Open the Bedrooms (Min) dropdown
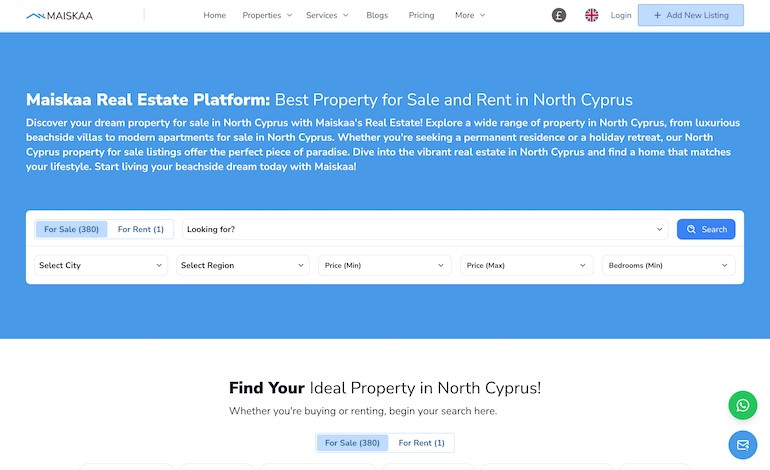Viewport: 770px width, 470px height. [668, 265]
